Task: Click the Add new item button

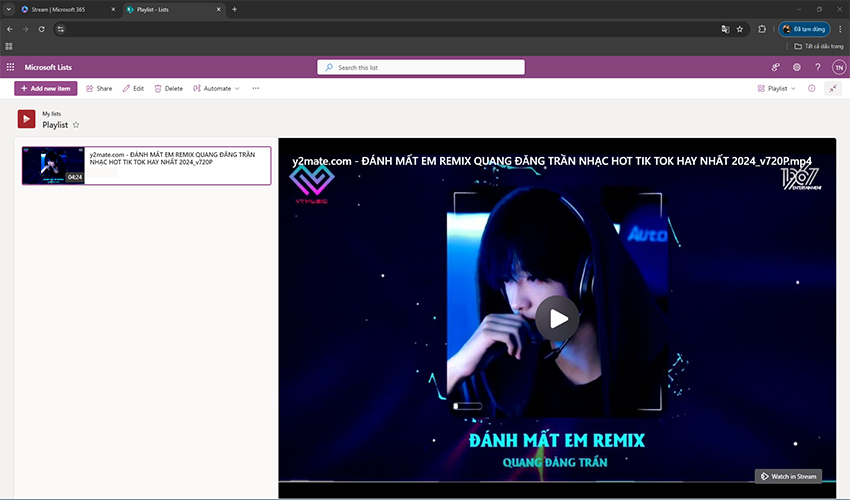Action: pos(46,88)
